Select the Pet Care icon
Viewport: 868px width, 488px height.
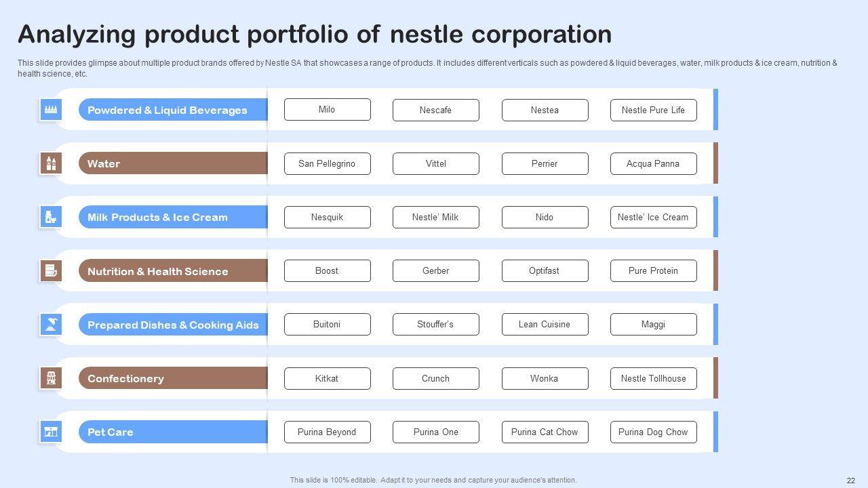pos(51,432)
